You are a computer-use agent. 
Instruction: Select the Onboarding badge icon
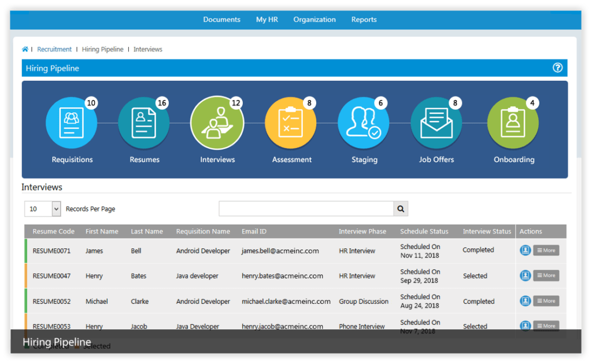[x=513, y=122]
